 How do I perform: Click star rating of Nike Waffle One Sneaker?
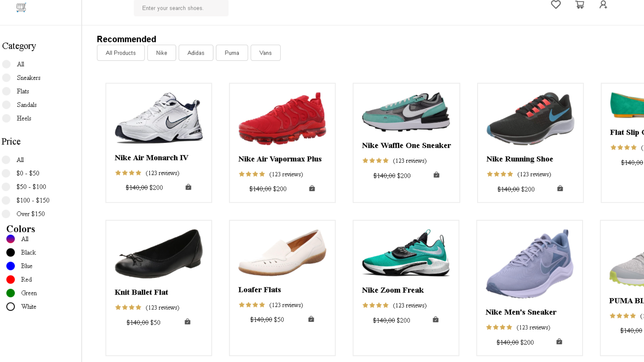[x=376, y=161]
